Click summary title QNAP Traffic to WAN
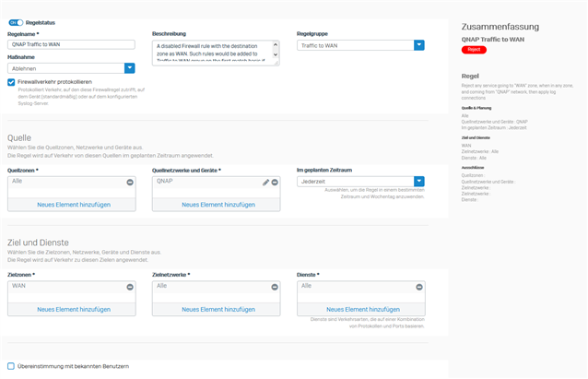This screenshot has width=588, height=379. tap(493, 40)
